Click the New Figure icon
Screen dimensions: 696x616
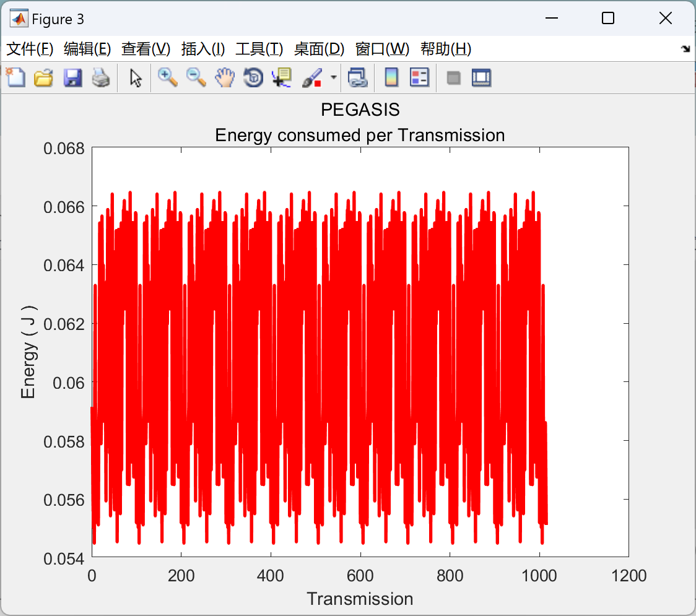point(16,78)
